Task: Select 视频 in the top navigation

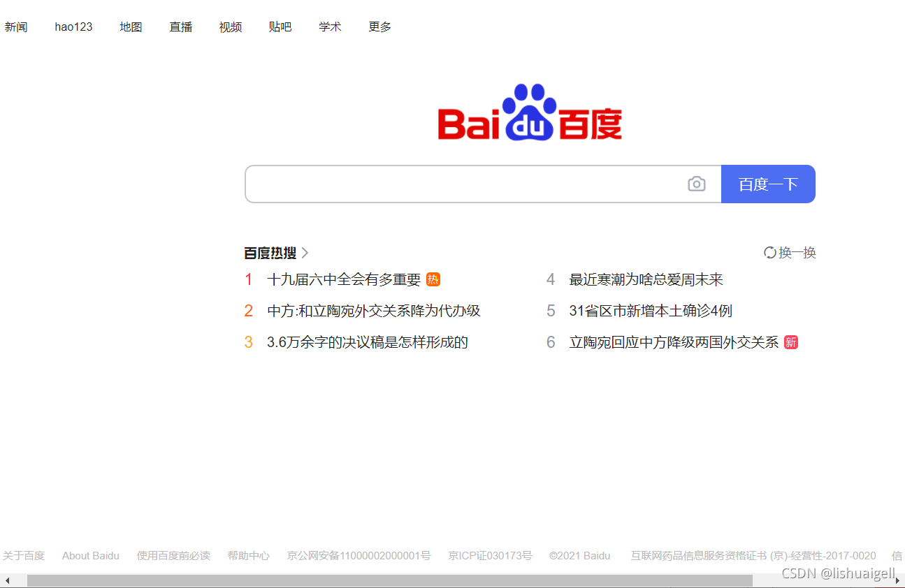Action: click(231, 27)
